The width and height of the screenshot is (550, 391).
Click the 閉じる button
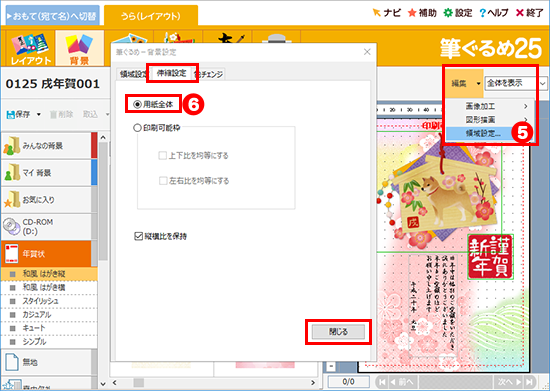click(338, 331)
